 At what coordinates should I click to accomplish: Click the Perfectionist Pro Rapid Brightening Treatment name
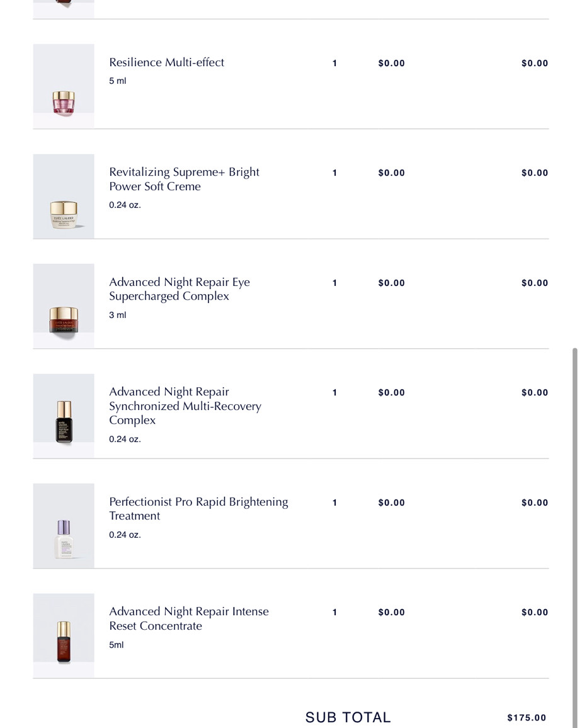tap(198, 509)
